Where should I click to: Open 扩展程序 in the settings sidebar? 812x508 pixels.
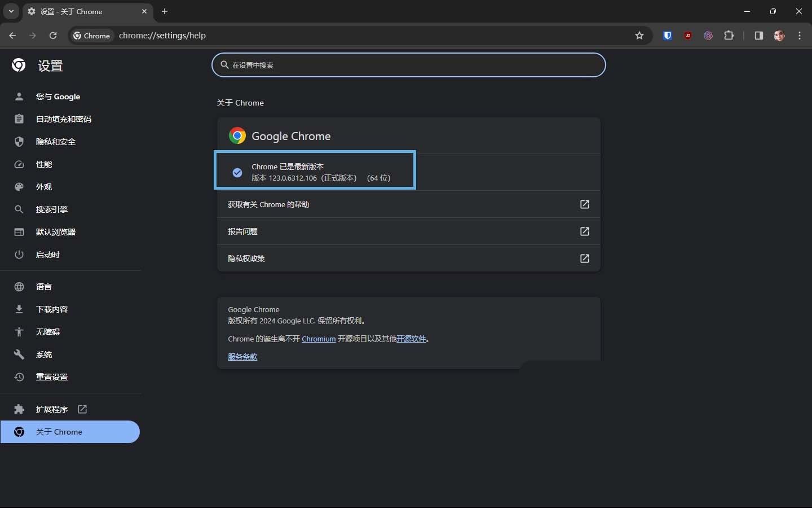click(70, 409)
